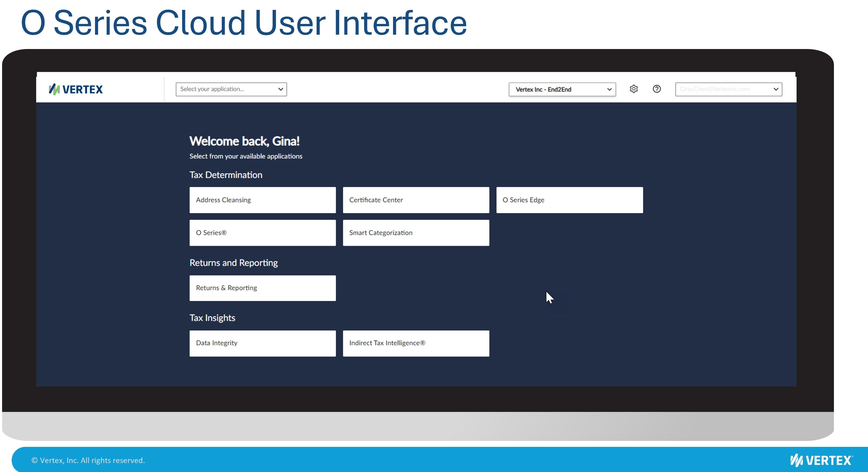Viewport: 868px width, 472px height.
Task: Expand the Select your application dropdown
Action: 231,89
